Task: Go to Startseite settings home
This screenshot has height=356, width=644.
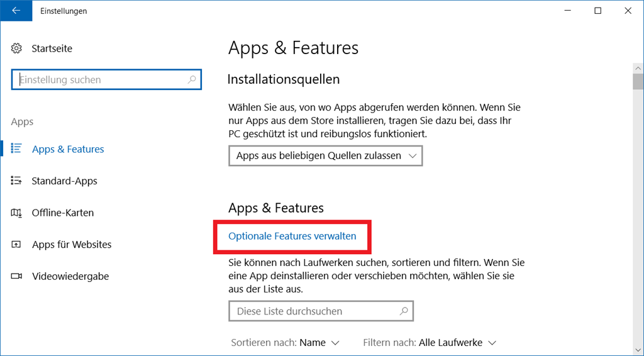Action: pyautogui.click(x=52, y=48)
